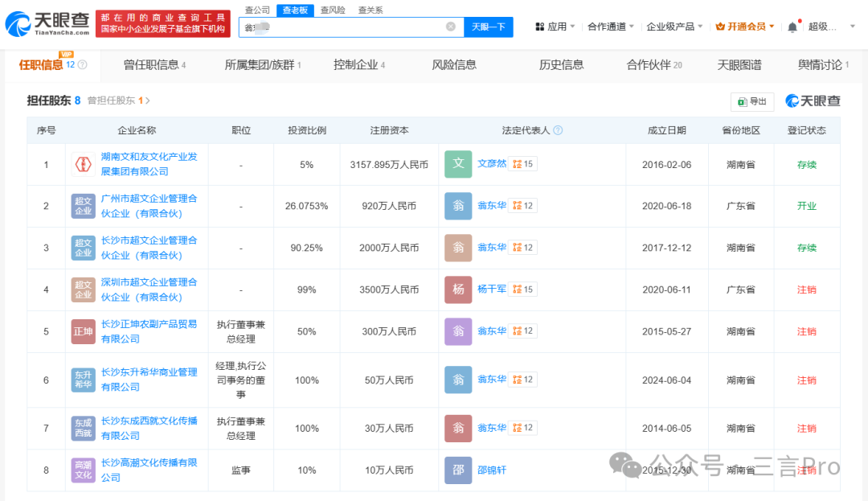Switch to the 查公司 search tab

click(x=257, y=10)
